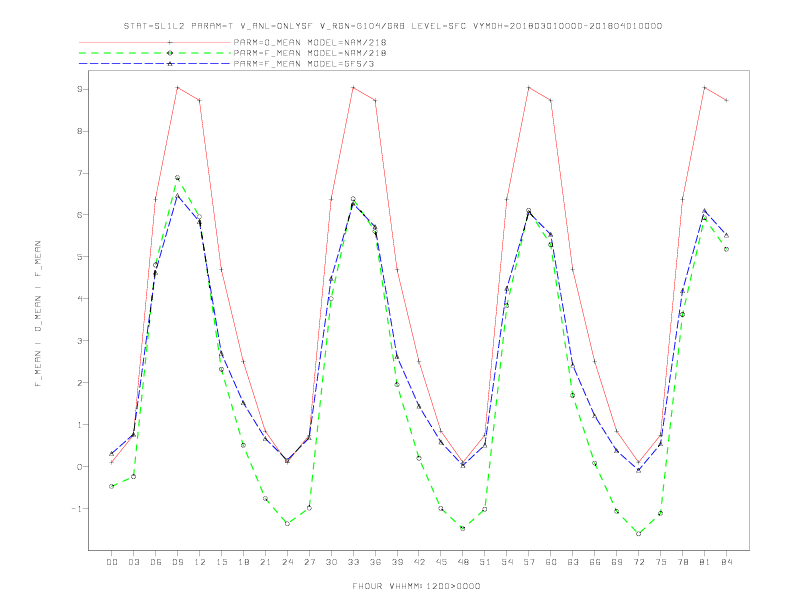Click y-axis tick label 1
Image resolution: width=792 pixels, height=612 pixels.
coord(79,425)
